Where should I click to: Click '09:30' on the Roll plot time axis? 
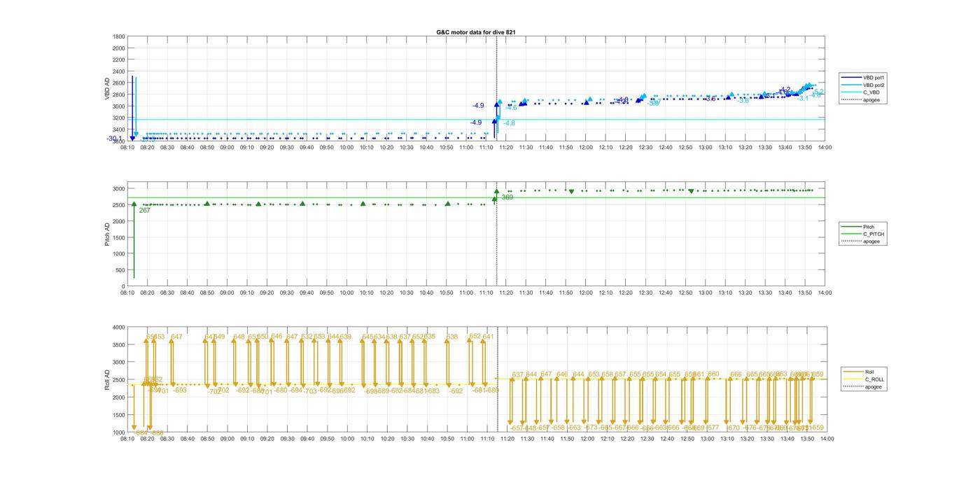[x=287, y=439]
